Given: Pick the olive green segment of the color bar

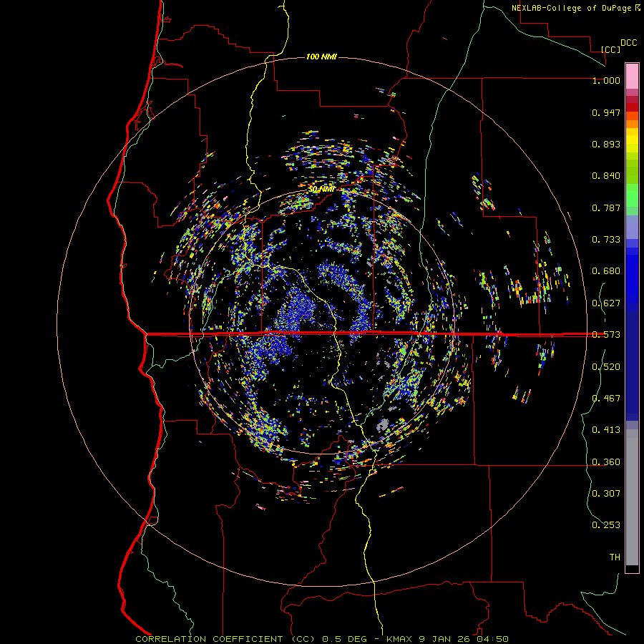Looking at the screenshot, I should 632,171.
